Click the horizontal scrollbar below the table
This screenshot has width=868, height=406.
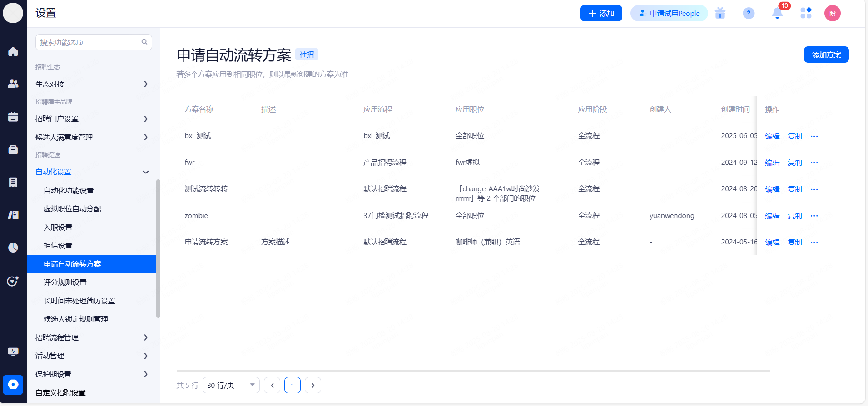[x=472, y=371]
